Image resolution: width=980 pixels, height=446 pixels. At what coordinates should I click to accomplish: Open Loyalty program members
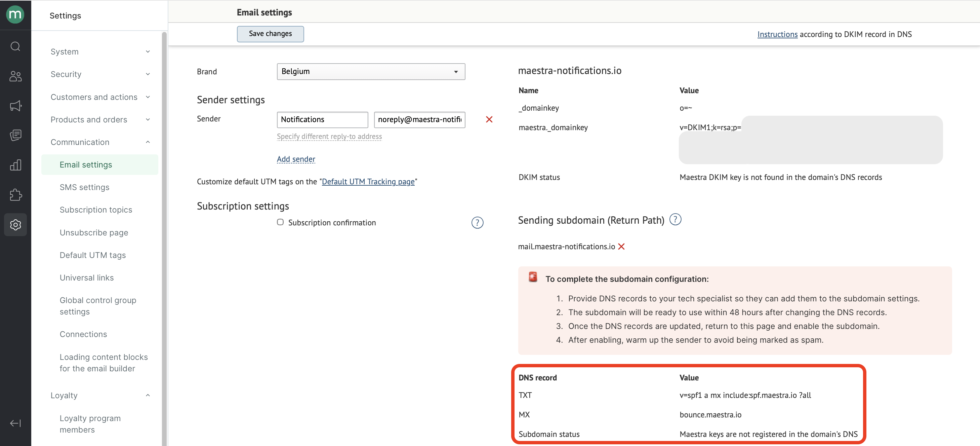click(x=90, y=424)
